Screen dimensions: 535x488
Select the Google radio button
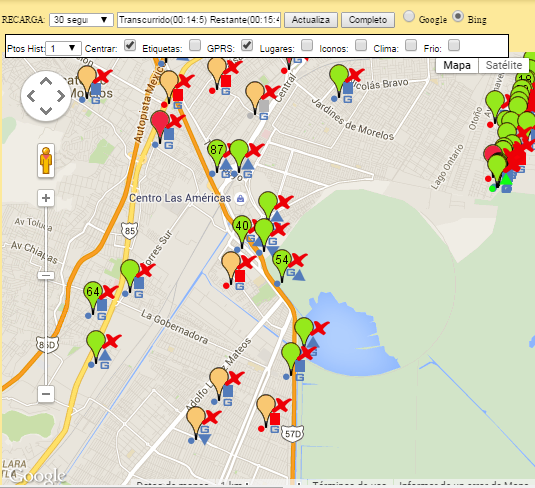[x=409, y=16]
